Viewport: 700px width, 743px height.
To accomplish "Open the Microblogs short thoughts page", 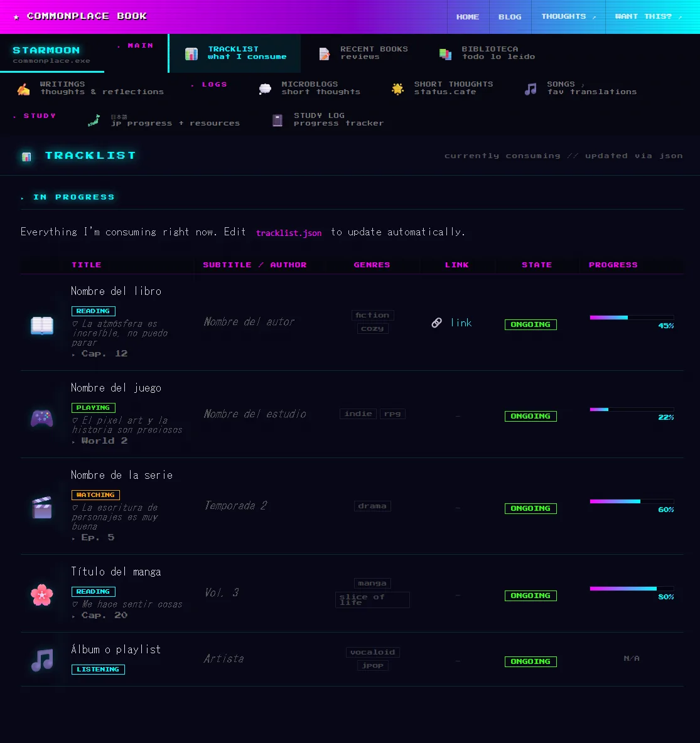I will click(310, 88).
